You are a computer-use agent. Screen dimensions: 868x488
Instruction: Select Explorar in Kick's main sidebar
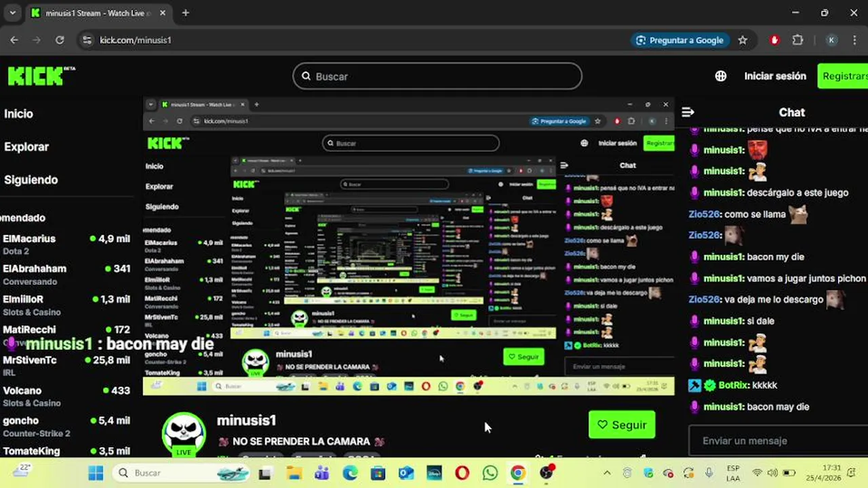coord(26,146)
